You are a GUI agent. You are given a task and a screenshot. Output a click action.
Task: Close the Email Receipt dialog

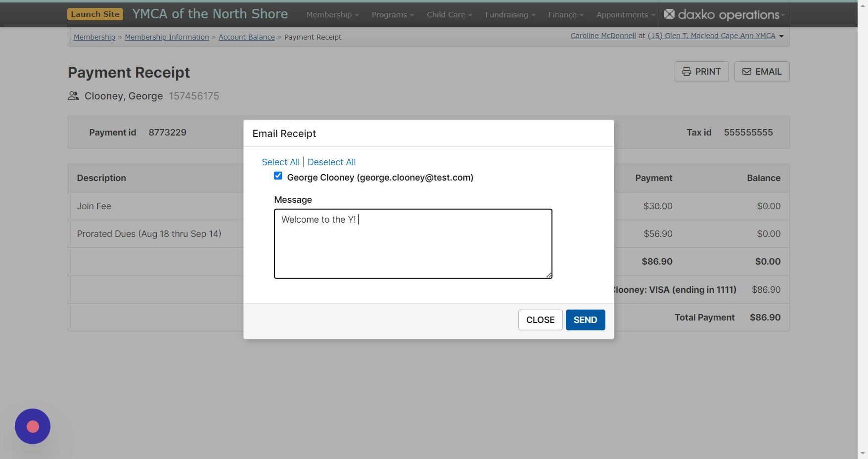pos(540,320)
